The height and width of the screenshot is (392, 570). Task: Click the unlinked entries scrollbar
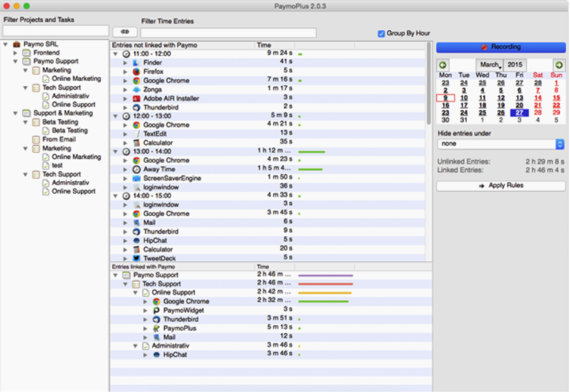(x=429, y=83)
